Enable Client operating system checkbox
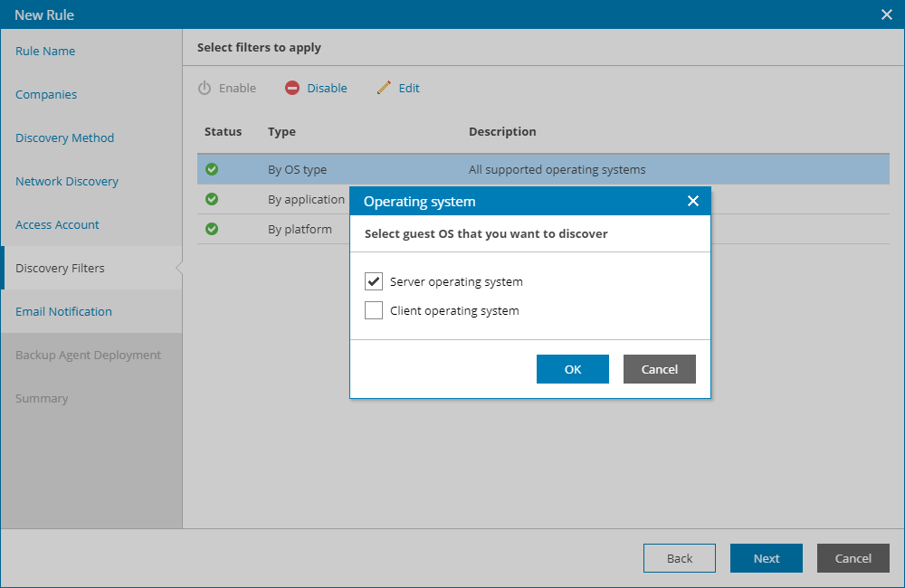 coord(374,310)
